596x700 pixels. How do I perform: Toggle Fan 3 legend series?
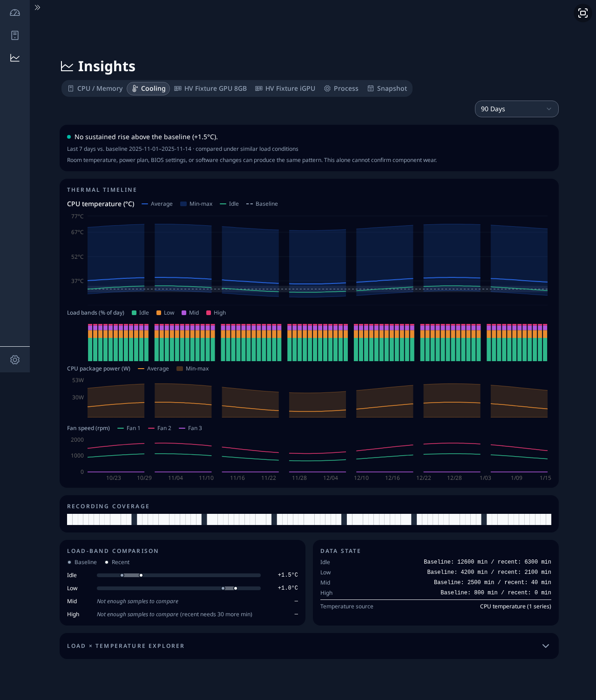point(190,428)
